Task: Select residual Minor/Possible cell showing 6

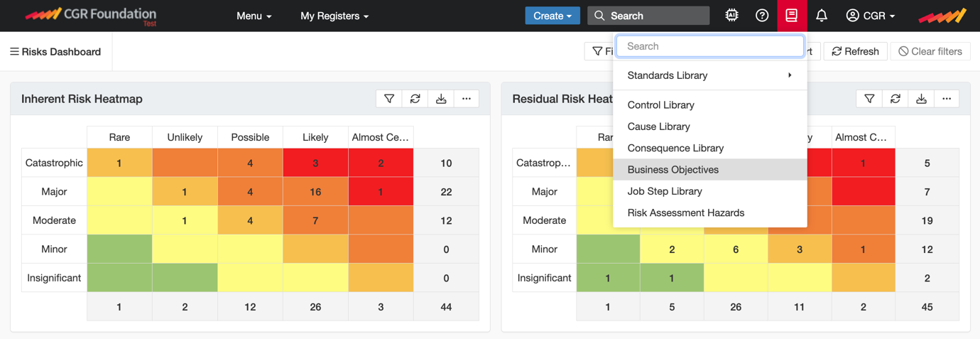Action: coord(736,249)
